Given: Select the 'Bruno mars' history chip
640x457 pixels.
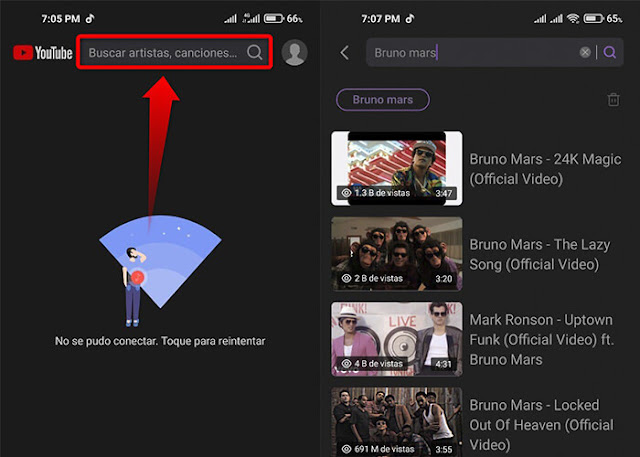Looking at the screenshot, I should point(382,100).
